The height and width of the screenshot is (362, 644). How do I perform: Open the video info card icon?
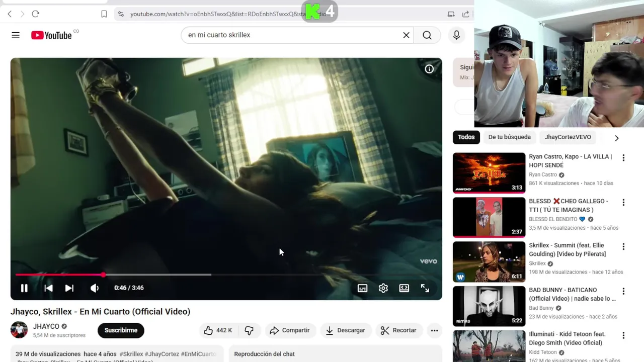pyautogui.click(x=429, y=69)
